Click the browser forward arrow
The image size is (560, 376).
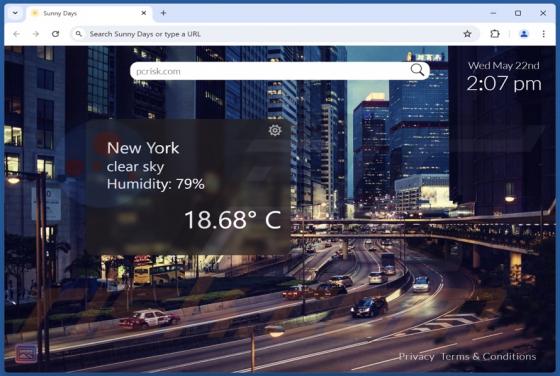pos(36,34)
